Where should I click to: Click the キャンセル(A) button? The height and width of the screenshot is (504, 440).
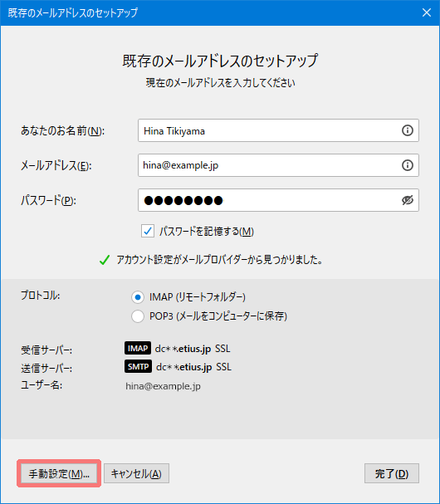(x=136, y=473)
